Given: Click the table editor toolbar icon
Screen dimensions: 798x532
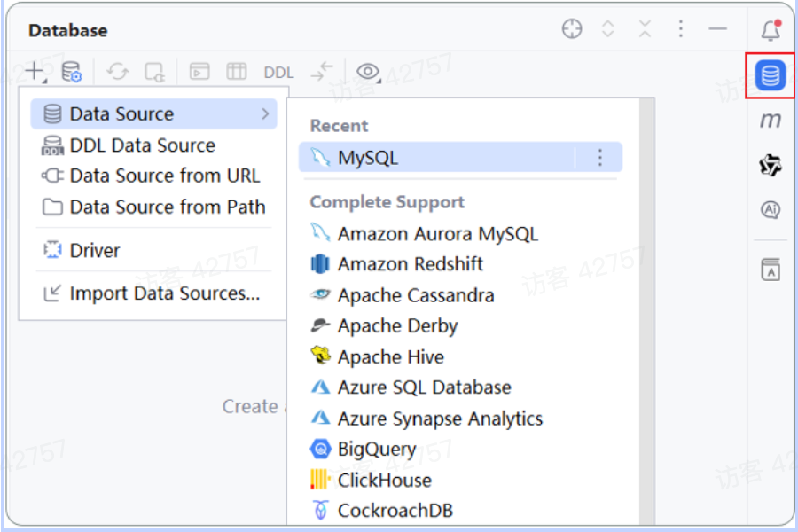Looking at the screenshot, I should 237,72.
